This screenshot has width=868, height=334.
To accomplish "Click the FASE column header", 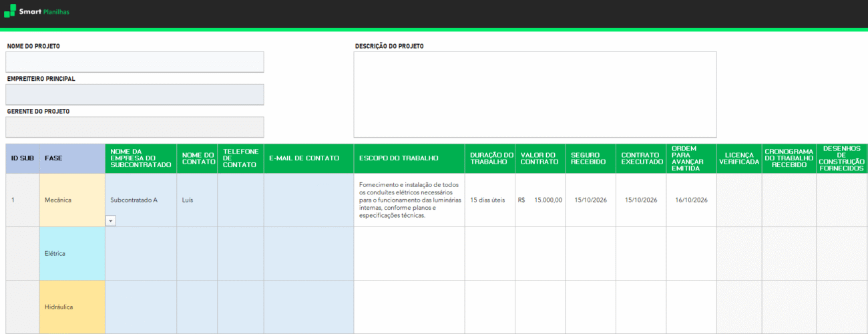I will (72, 158).
